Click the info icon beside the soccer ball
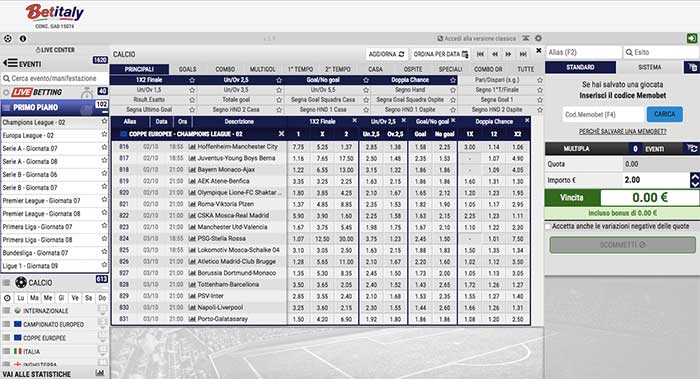The image size is (700, 379). point(23,39)
